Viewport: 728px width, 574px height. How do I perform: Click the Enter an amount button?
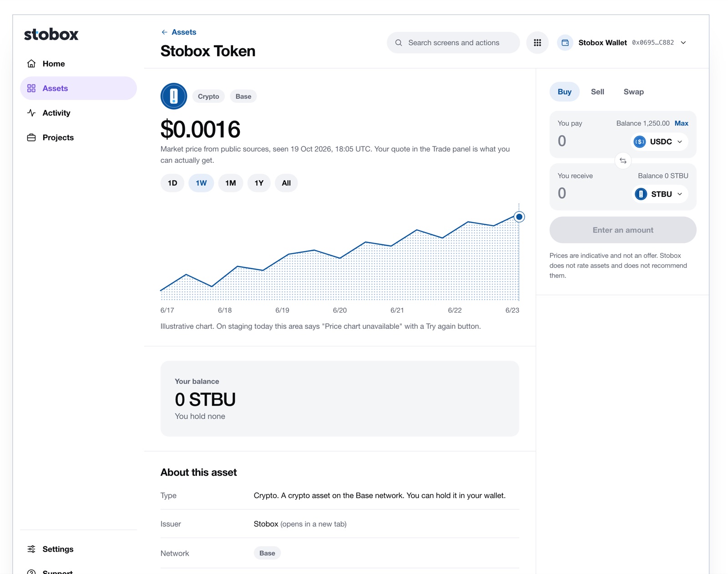tap(623, 230)
